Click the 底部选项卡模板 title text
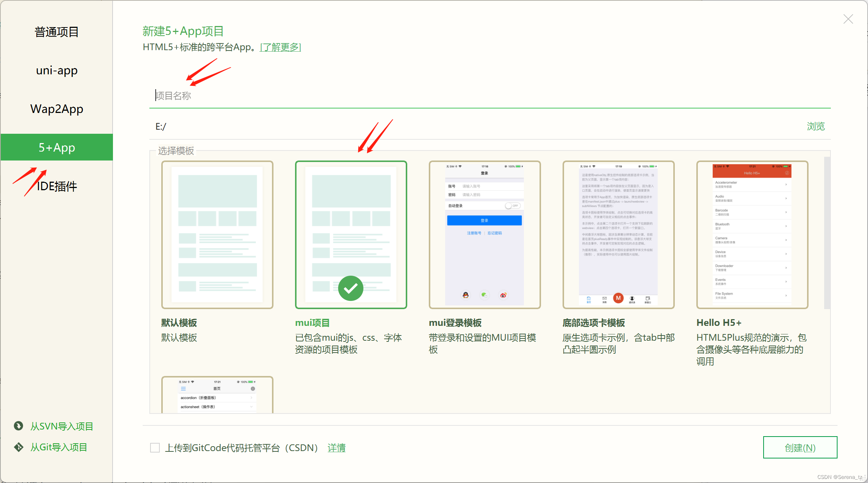The image size is (868, 483). pyautogui.click(x=594, y=323)
